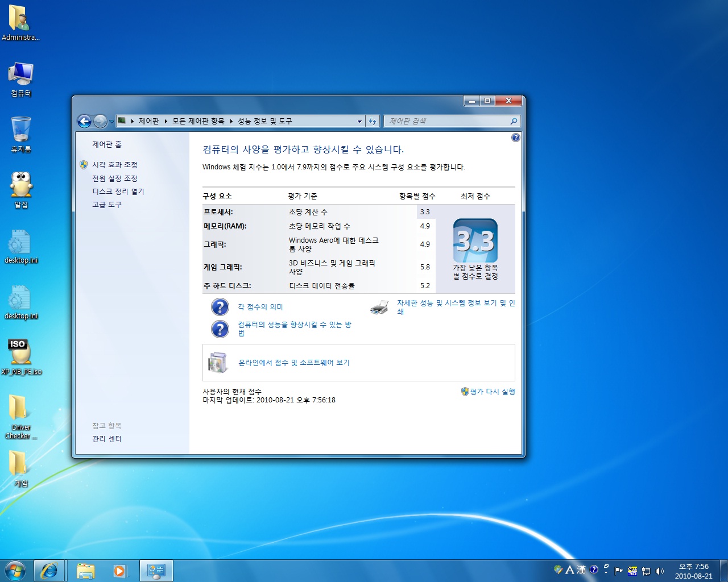Click shield icon beside 시각 효과 조정
The width and height of the screenshot is (728, 582).
(84, 165)
